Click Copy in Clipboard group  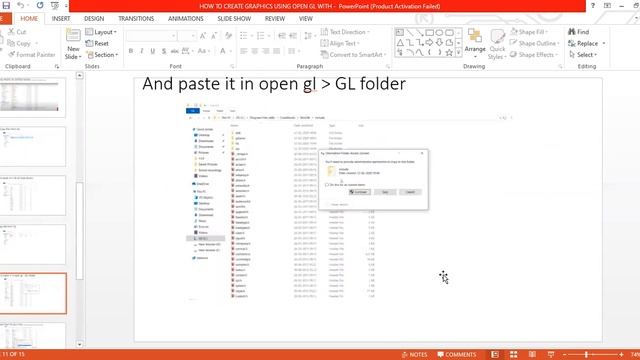[19, 43]
